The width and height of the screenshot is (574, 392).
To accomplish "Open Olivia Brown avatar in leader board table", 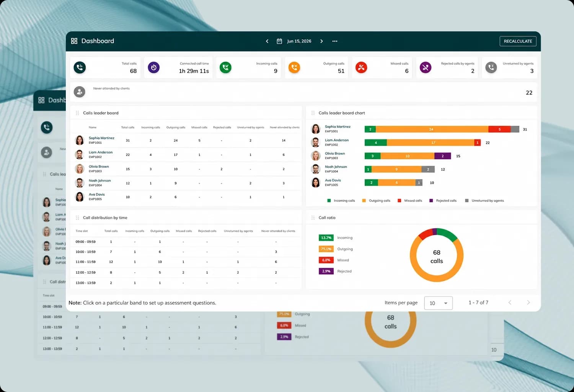I will [x=80, y=169].
